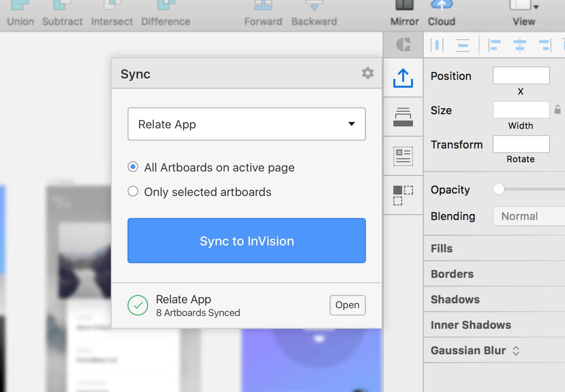Switch to the Craft prototype tab

[403, 117]
